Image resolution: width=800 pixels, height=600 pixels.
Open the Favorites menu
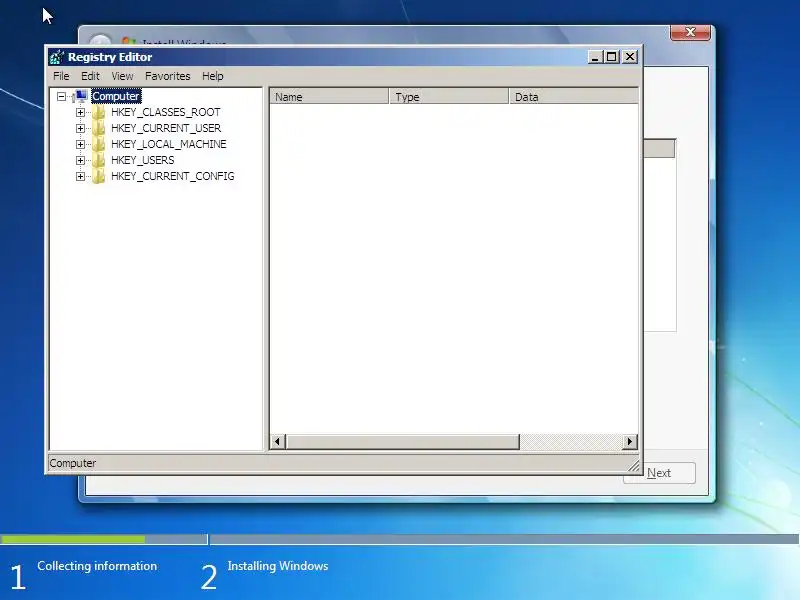click(x=167, y=76)
